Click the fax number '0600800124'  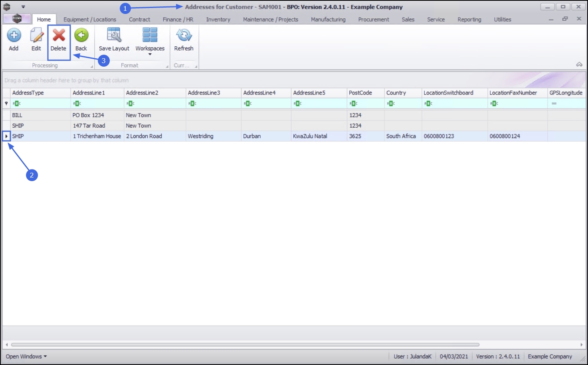pyautogui.click(x=517, y=136)
